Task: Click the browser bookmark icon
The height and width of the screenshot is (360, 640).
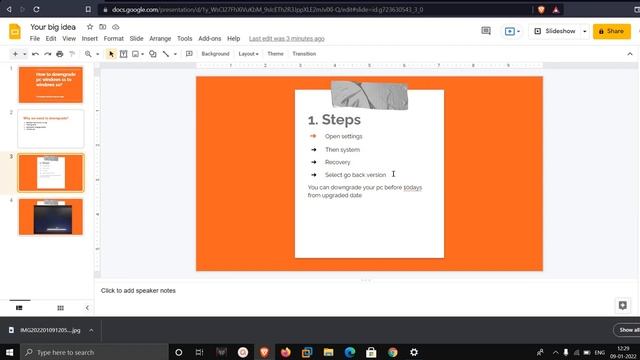Action: pyautogui.click(x=88, y=9)
